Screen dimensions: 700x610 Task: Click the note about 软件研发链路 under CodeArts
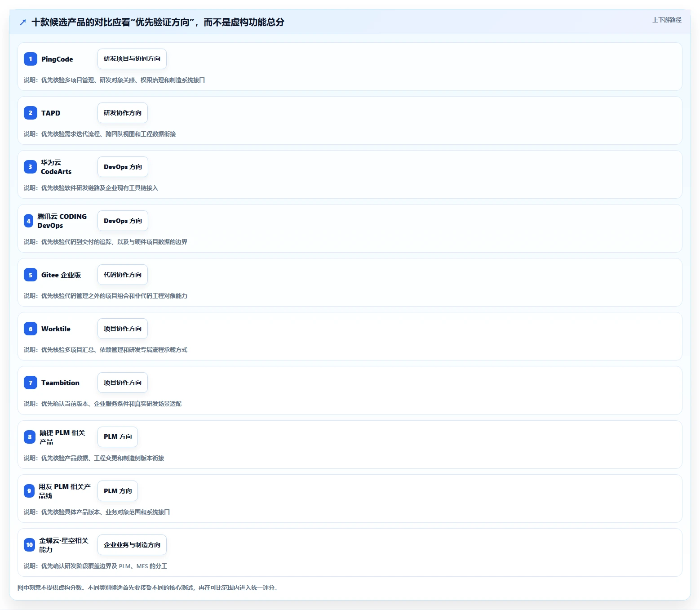[x=91, y=188]
